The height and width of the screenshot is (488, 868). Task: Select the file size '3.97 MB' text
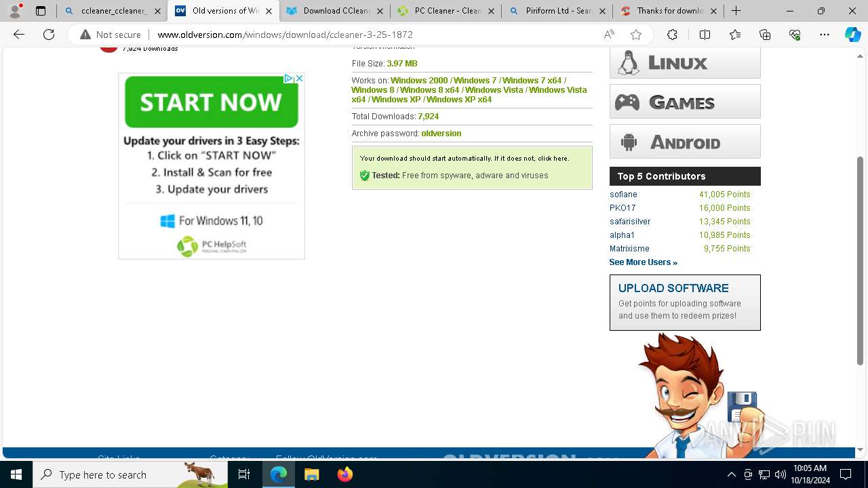point(402,64)
